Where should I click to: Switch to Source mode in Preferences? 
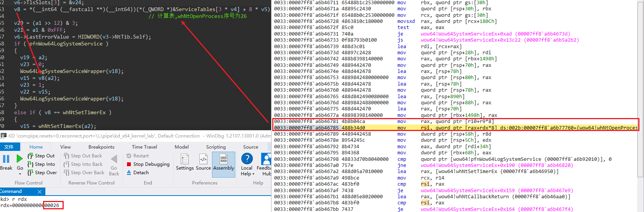pyautogui.click(x=203, y=159)
